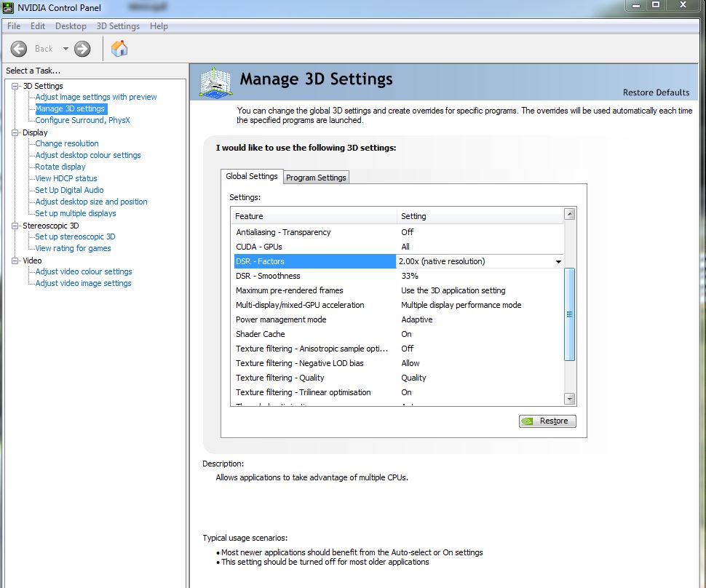Open Set up stereoscopic 3D task

(x=75, y=237)
